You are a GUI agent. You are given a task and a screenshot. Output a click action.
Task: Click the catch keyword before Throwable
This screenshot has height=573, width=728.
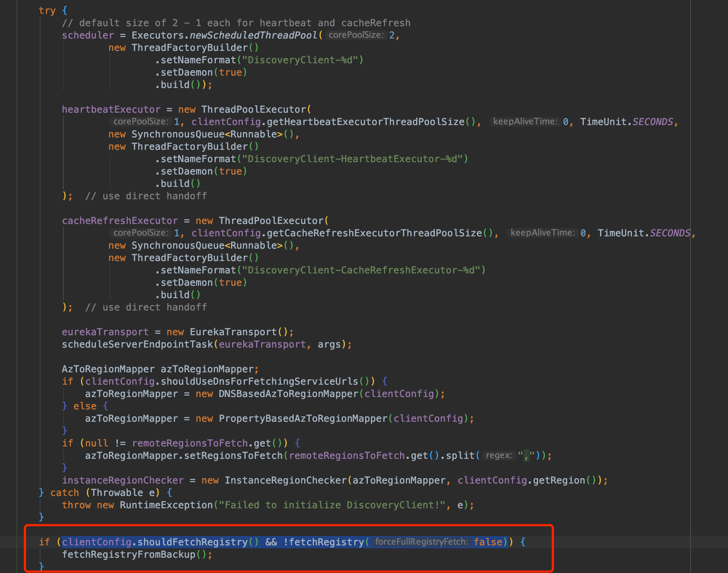(64, 493)
